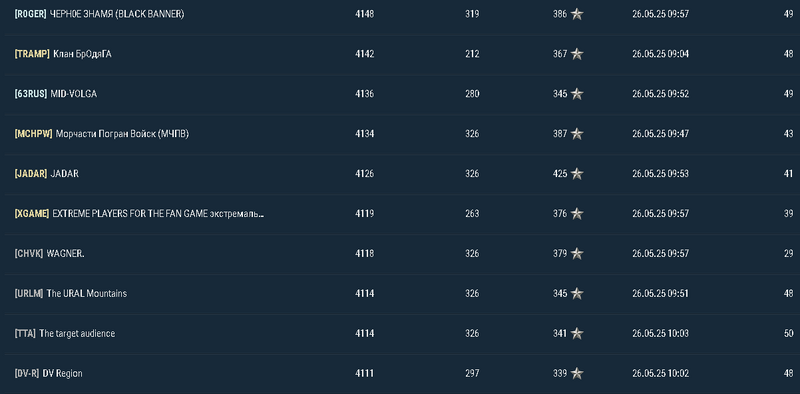Click the star icon in DV Region row
This screenshot has height=394, width=800.
coord(577,374)
